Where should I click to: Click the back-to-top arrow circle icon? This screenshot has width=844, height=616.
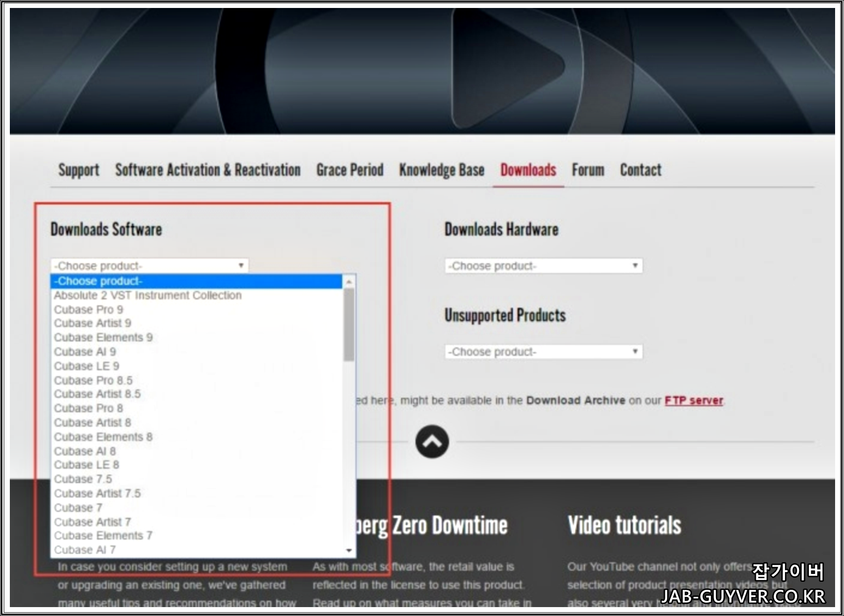point(432,442)
